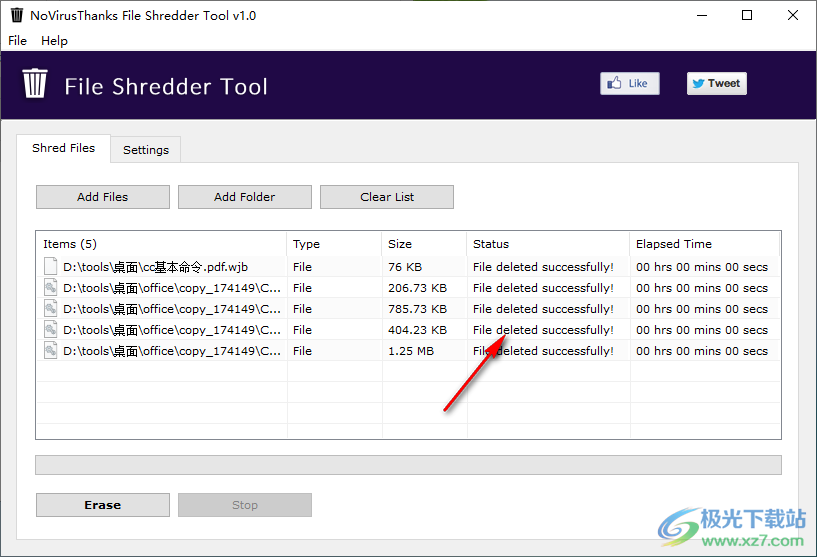Click the file icon in the 1.25 MB row
817x557 pixels.
pyautogui.click(x=51, y=351)
